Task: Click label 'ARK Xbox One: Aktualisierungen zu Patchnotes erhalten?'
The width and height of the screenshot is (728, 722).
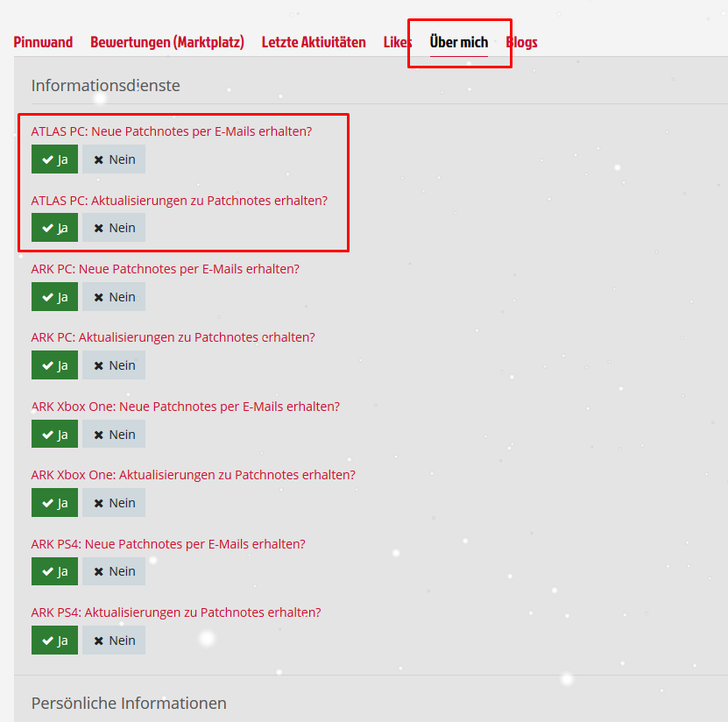Action: tap(193, 475)
